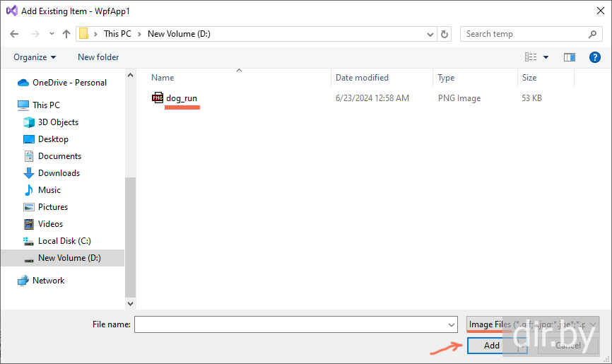612x364 pixels.
Task: Select Local Disk (C:)
Action: pos(64,241)
